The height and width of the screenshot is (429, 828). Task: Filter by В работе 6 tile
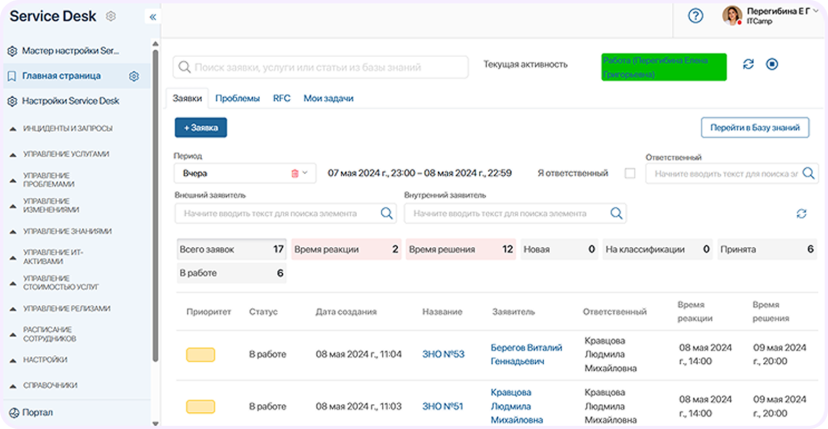232,273
